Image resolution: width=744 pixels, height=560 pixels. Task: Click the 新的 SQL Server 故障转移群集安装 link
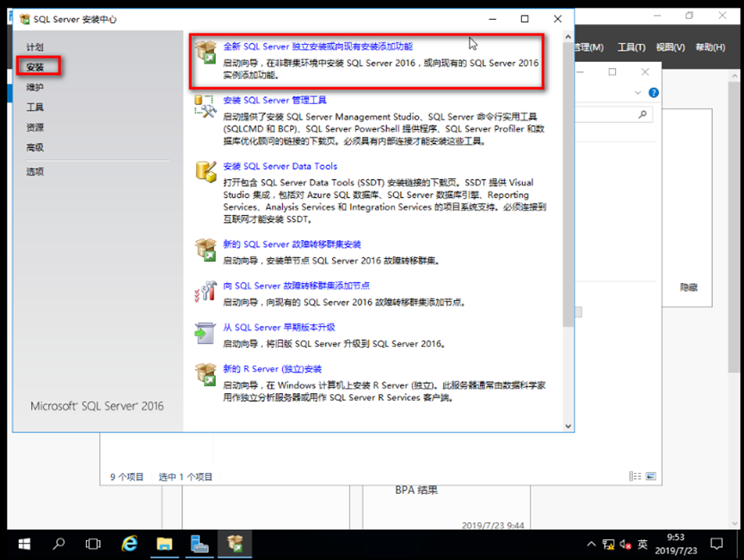click(x=292, y=244)
